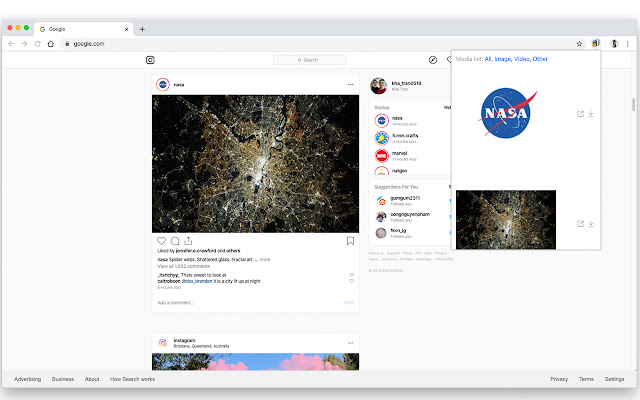Click the Instagram logo icon
The height and width of the screenshot is (400, 640).
point(150,60)
